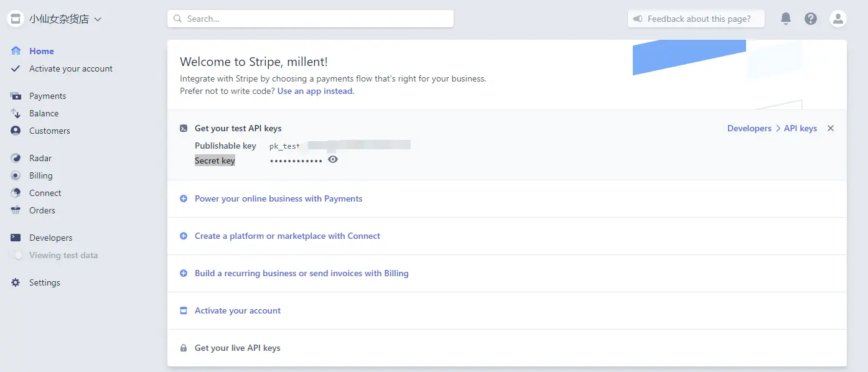Click the Radar icon
868x372 pixels.
pyautogui.click(x=16, y=158)
